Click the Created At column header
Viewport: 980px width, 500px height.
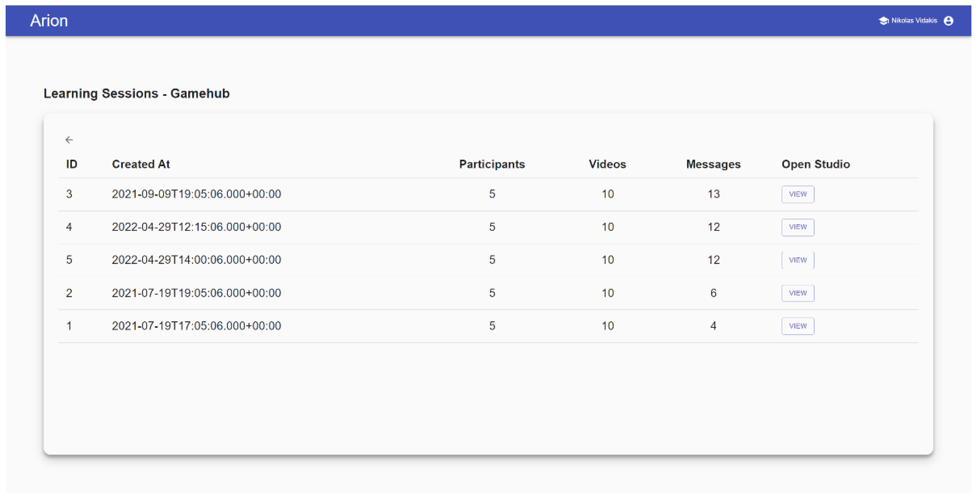pyautogui.click(x=141, y=164)
